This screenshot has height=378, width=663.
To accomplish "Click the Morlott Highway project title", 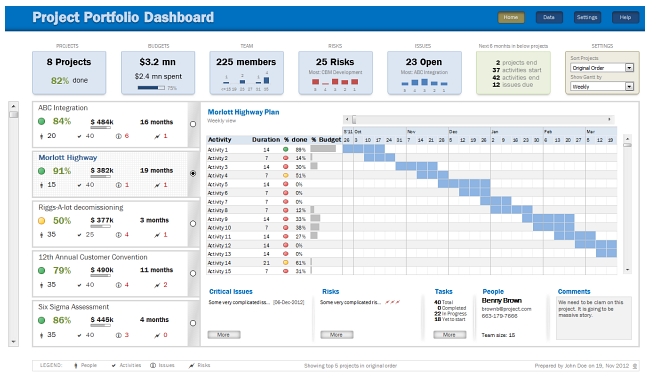I will pos(68,157).
